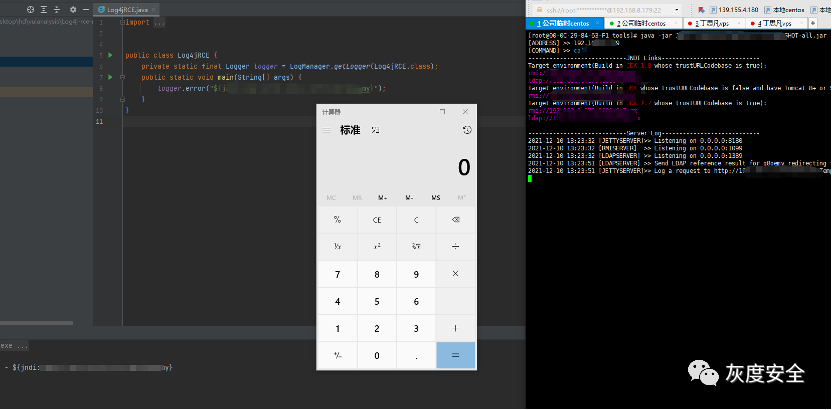Open the memory list M dropdown
Image resolution: width=832 pixels, height=410 pixels.
[x=462, y=198]
